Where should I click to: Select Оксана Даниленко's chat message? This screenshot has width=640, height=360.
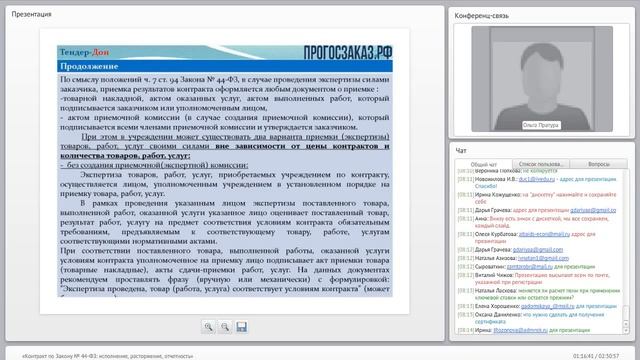click(x=531, y=318)
